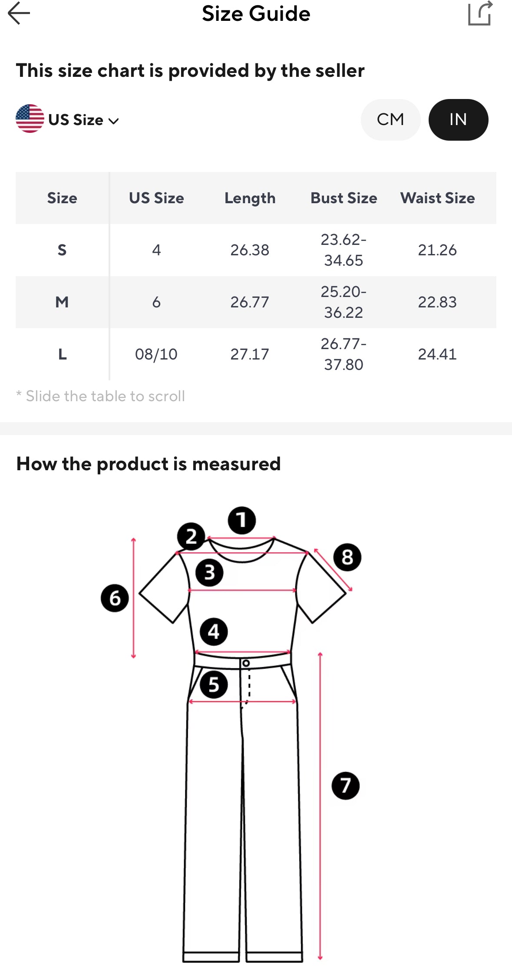
Task: Tap the US flag icon
Action: point(30,119)
